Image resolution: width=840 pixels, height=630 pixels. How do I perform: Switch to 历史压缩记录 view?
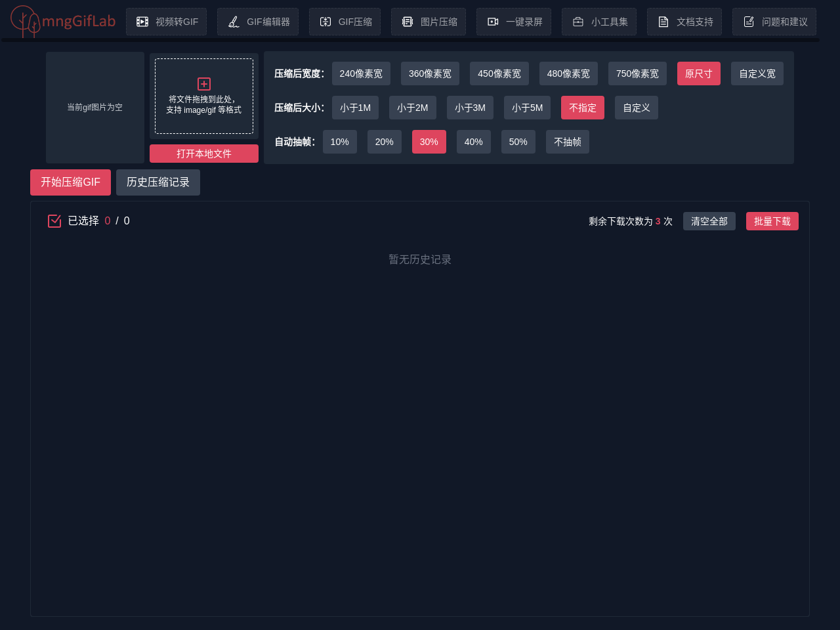(x=157, y=182)
